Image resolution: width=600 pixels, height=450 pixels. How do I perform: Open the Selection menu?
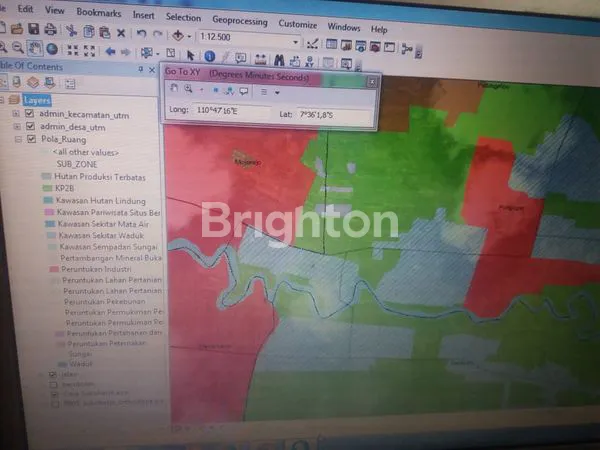pyautogui.click(x=183, y=17)
